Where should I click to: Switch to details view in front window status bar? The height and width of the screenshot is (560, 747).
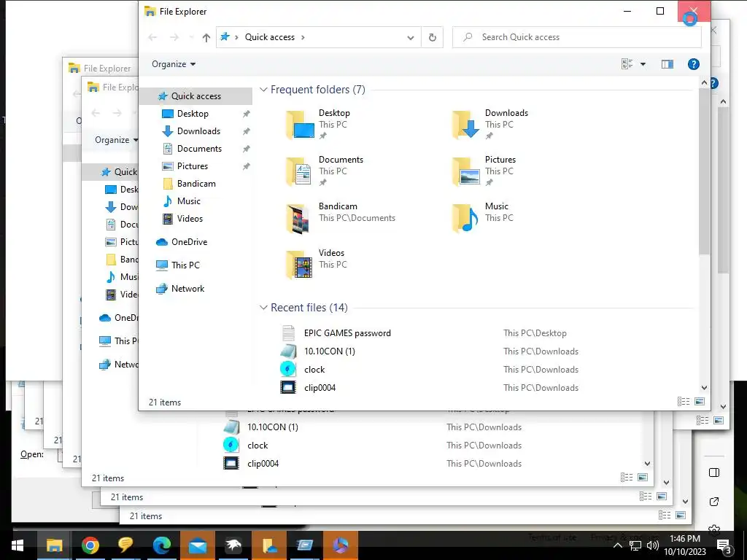[683, 402]
